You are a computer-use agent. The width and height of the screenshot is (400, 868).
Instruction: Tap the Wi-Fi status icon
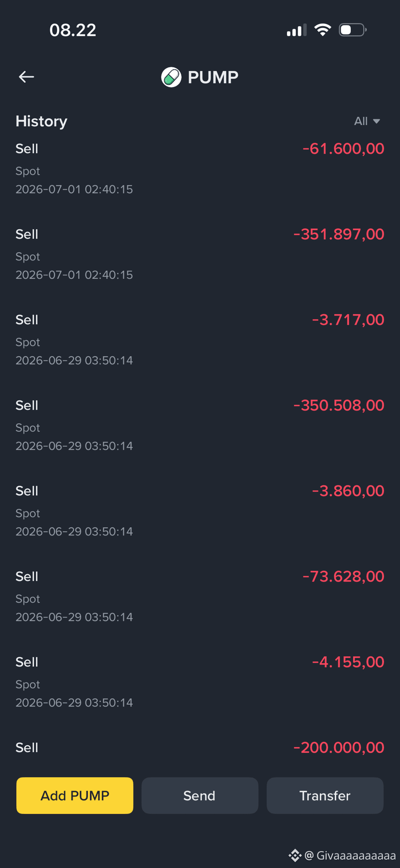tap(323, 30)
